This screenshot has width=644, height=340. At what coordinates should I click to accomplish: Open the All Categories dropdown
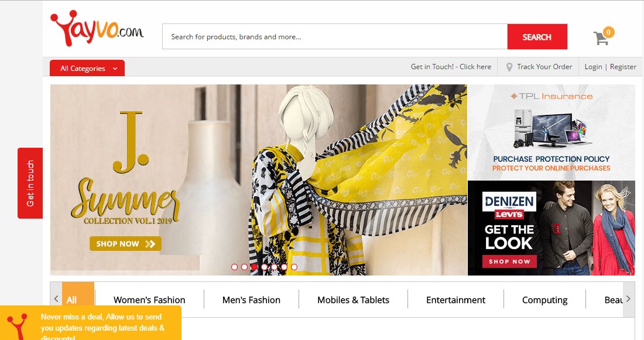87,67
